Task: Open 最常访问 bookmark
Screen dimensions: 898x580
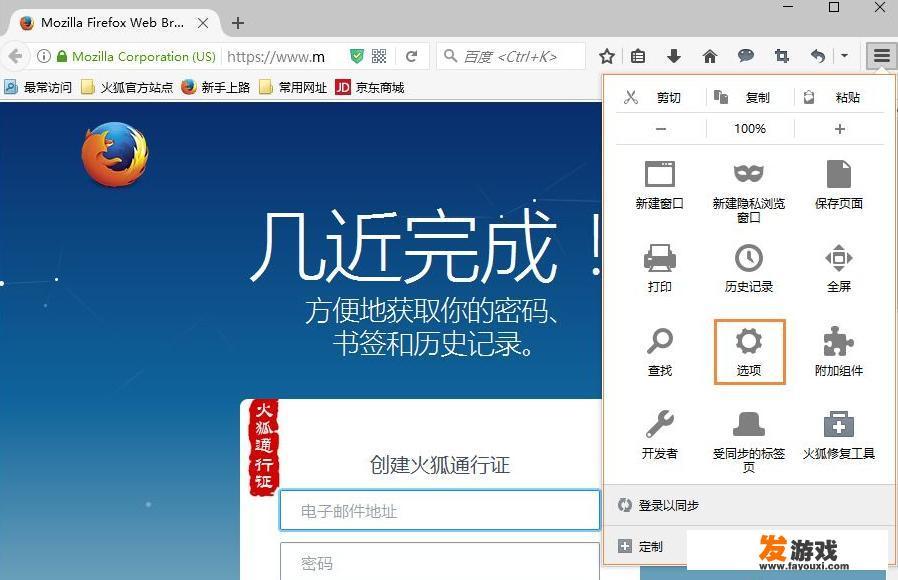Action: click(38, 87)
